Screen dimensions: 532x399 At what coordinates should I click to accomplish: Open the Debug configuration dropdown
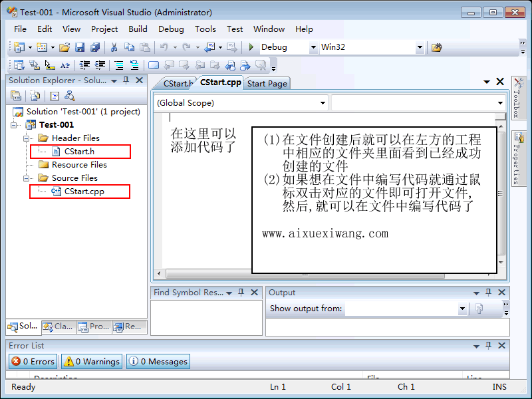[x=313, y=48]
